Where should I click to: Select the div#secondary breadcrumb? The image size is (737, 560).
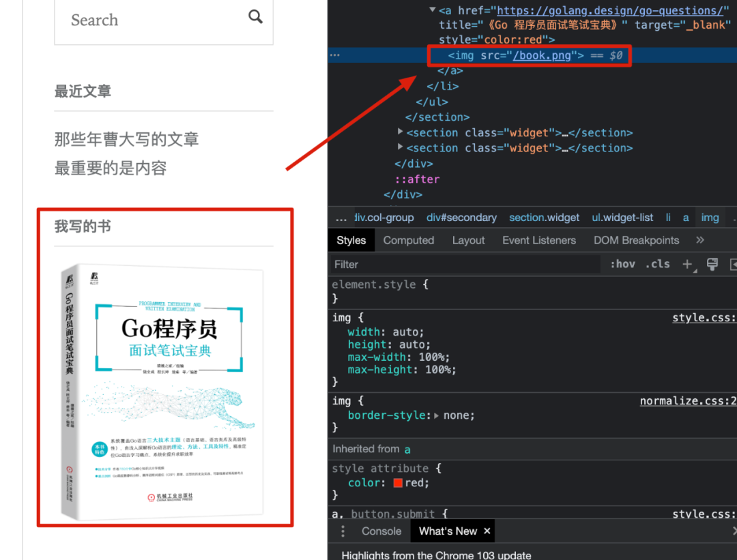(461, 218)
